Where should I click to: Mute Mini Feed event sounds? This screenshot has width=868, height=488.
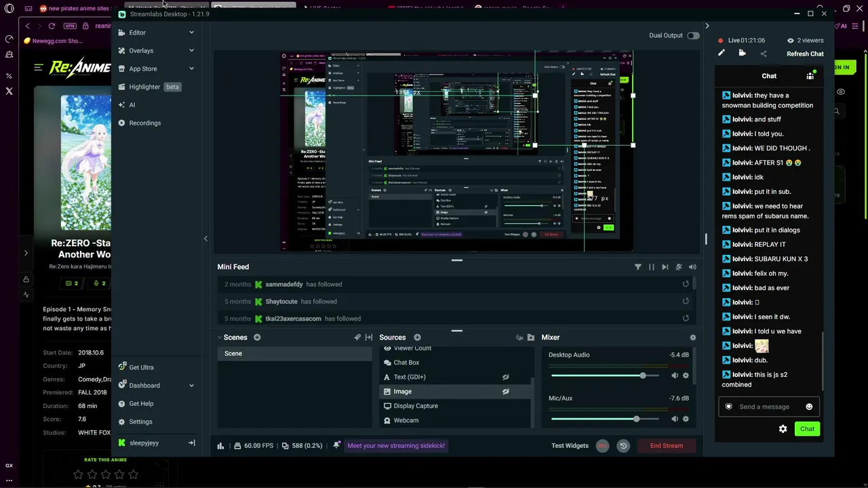(x=692, y=267)
